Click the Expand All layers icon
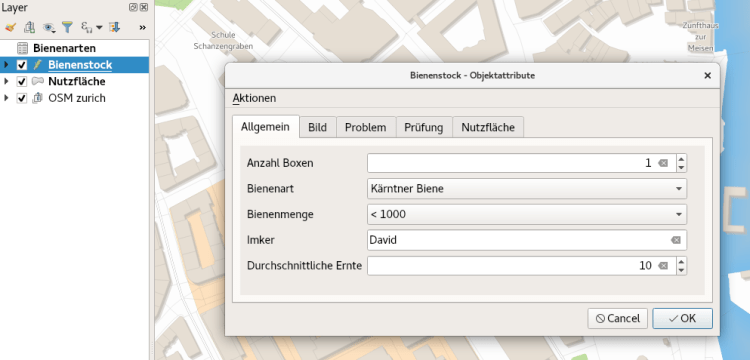 pyautogui.click(x=114, y=27)
